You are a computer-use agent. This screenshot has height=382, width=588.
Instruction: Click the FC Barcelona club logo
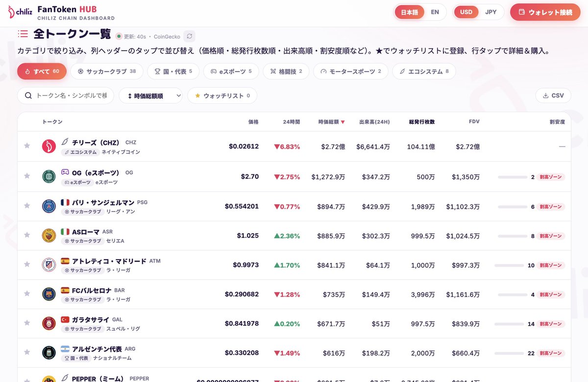tap(49, 294)
